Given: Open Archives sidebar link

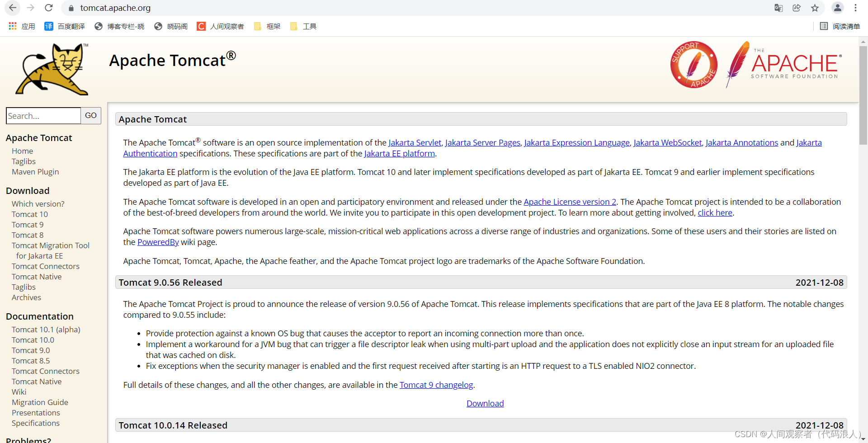Looking at the screenshot, I should point(26,297).
